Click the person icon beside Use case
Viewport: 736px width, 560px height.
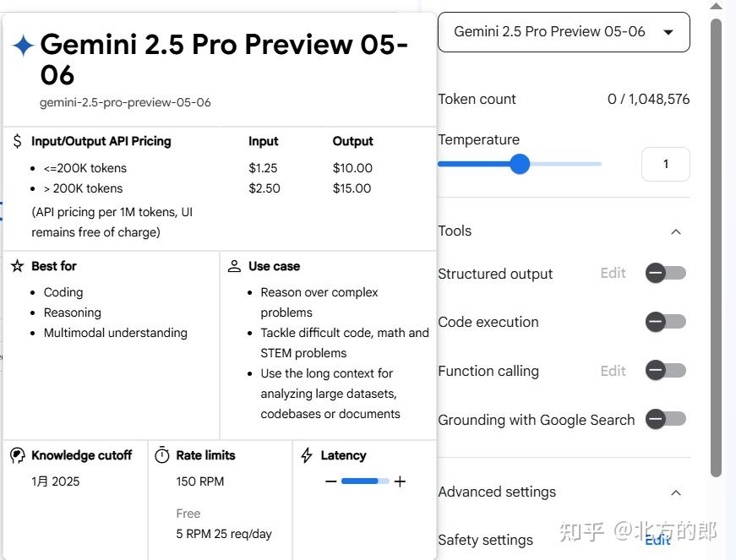point(233,265)
